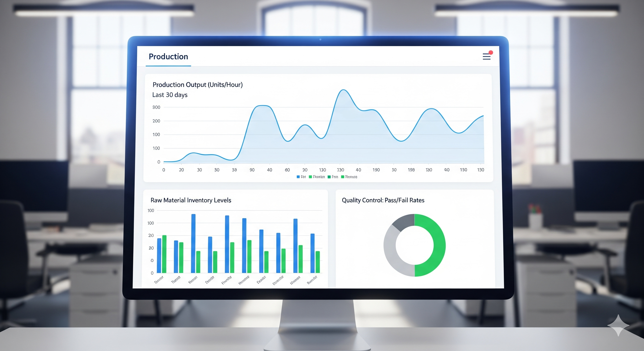Click the blue legend square in the chart legend

(x=298, y=177)
